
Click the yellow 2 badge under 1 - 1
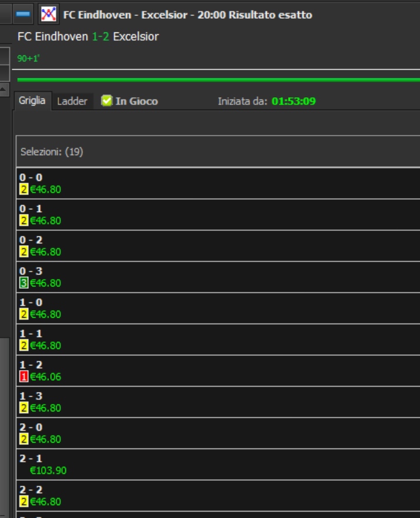(x=24, y=345)
